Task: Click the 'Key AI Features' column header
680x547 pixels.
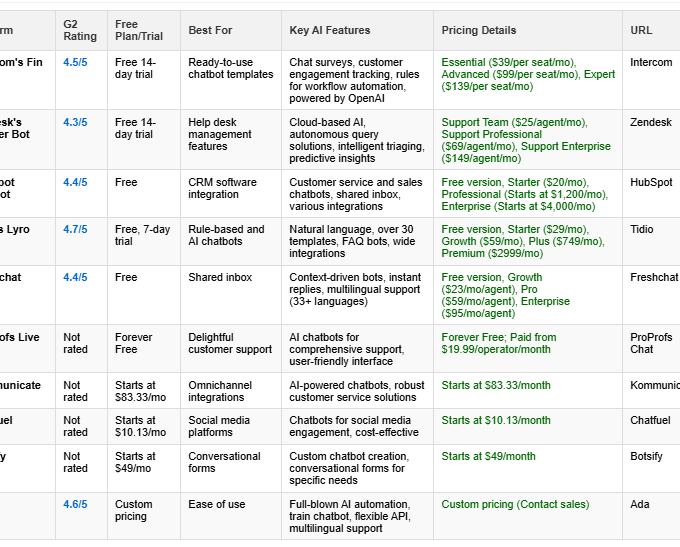Action: [x=330, y=31]
